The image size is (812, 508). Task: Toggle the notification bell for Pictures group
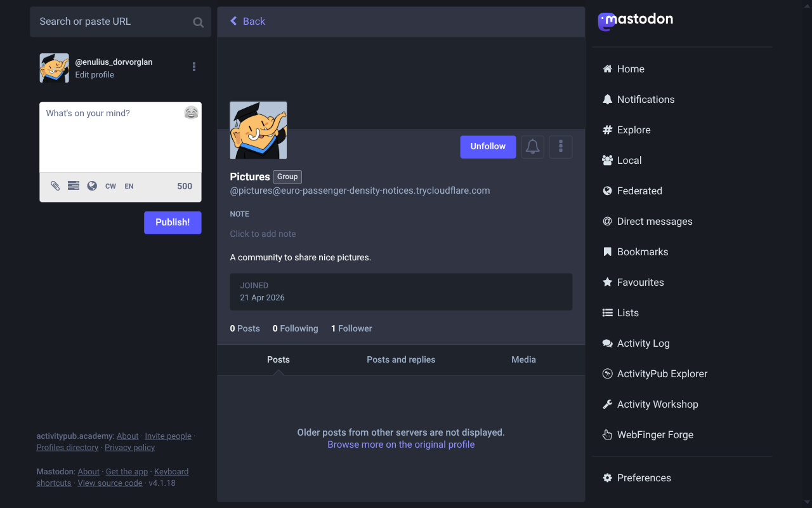pyautogui.click(x=532, y=147)
